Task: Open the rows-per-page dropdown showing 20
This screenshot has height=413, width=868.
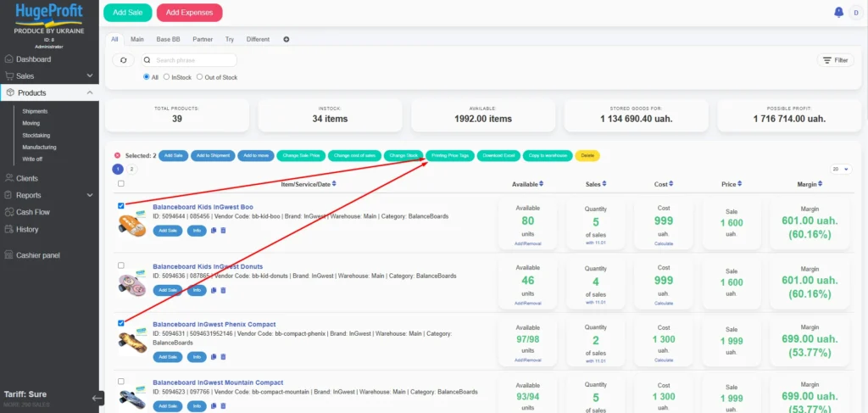Action: click(840, 169)
